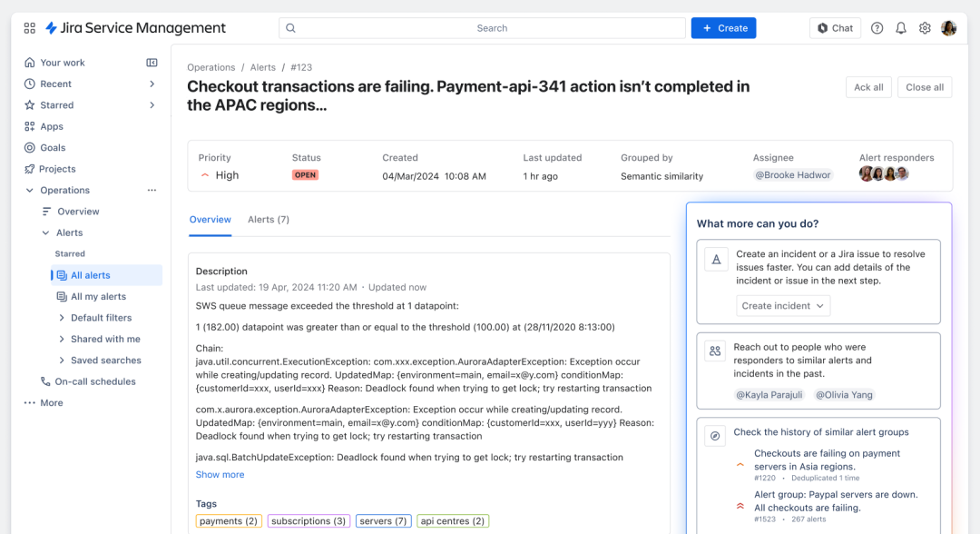Click the payments (2) tag
This screenshot has height=534, width=980.
click(x=229, y=521)
